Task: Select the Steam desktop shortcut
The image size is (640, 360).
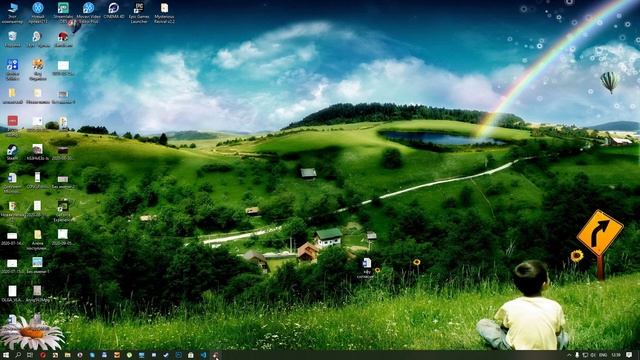Action: 12,152
